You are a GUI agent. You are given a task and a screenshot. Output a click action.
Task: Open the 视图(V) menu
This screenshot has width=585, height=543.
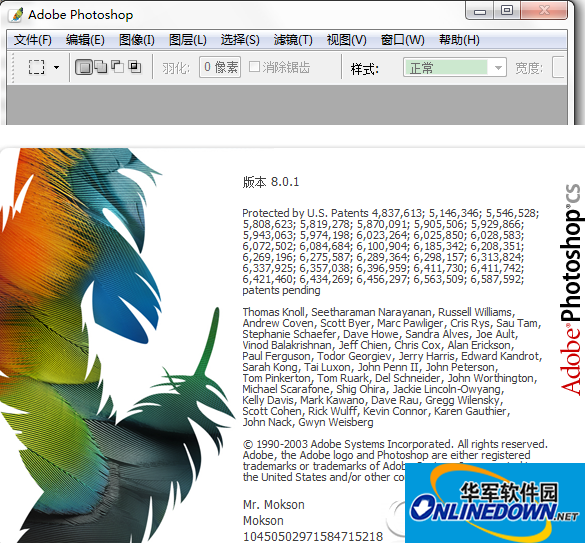pyautogui.click(x=347, y=40)
